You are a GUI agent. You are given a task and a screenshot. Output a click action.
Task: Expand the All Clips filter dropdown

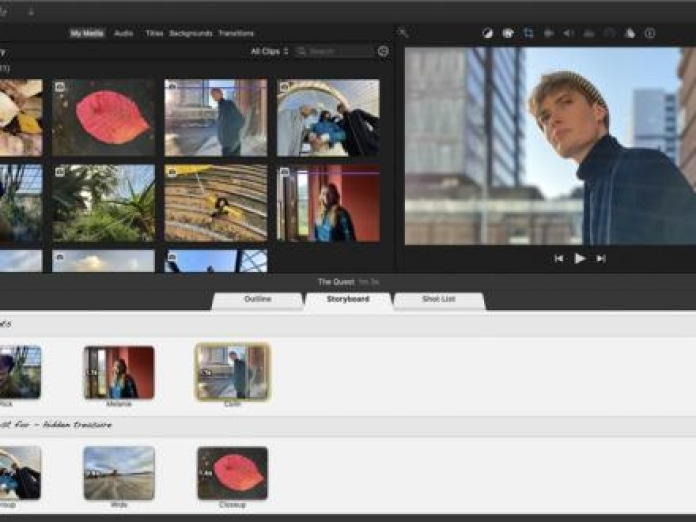[269, 51]
